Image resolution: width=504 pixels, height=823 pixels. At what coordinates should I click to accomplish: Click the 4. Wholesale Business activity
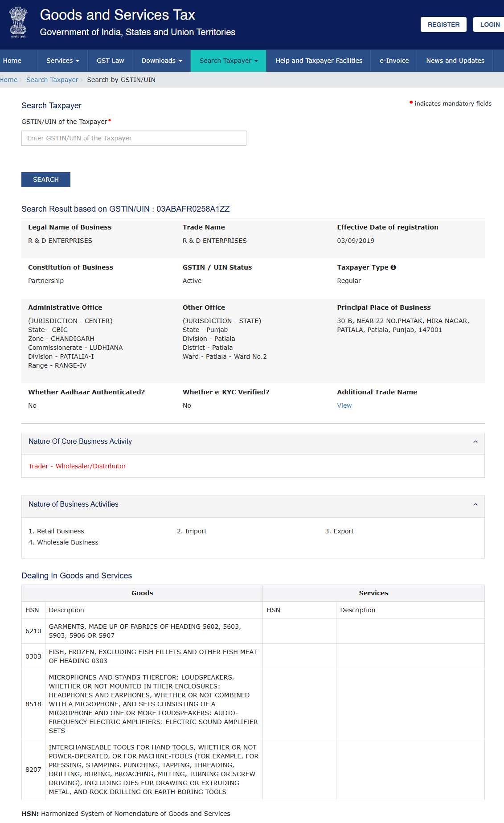point(63,542)
